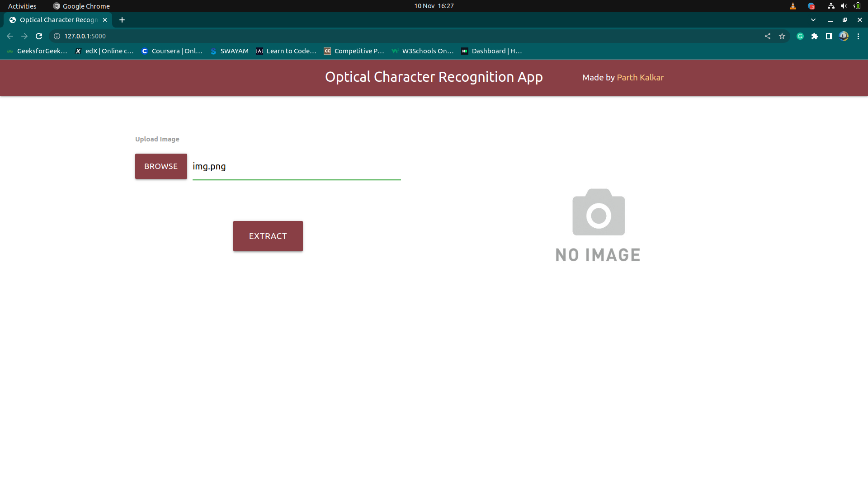Click the browser forward arrow
The image size is (868, 488).
[24, 36]
